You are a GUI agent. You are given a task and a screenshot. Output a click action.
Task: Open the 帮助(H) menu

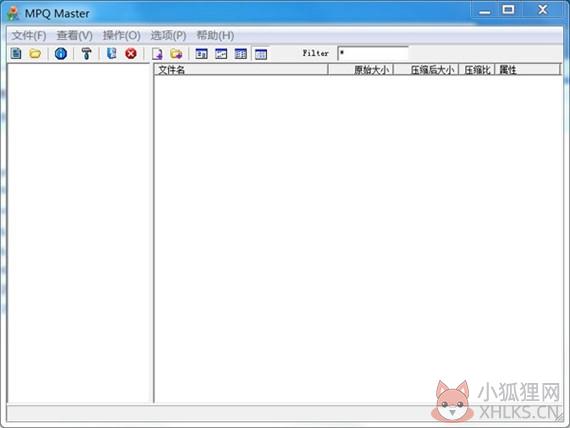(x=215, y=36)
